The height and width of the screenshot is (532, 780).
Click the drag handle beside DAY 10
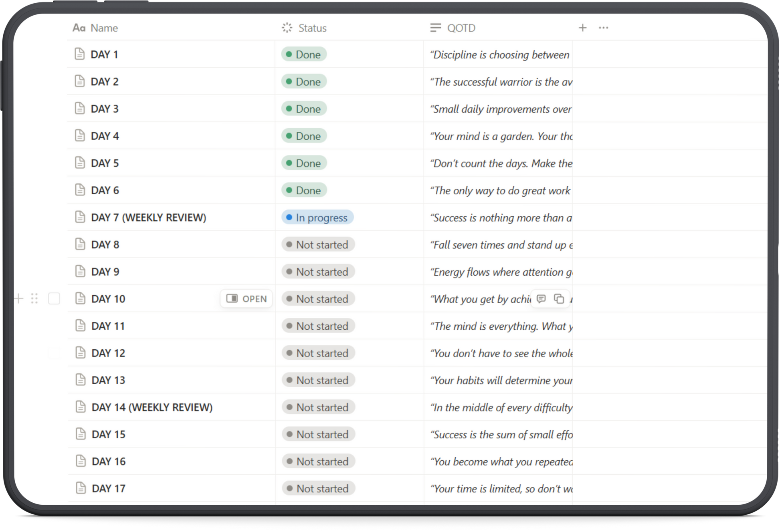34,298
